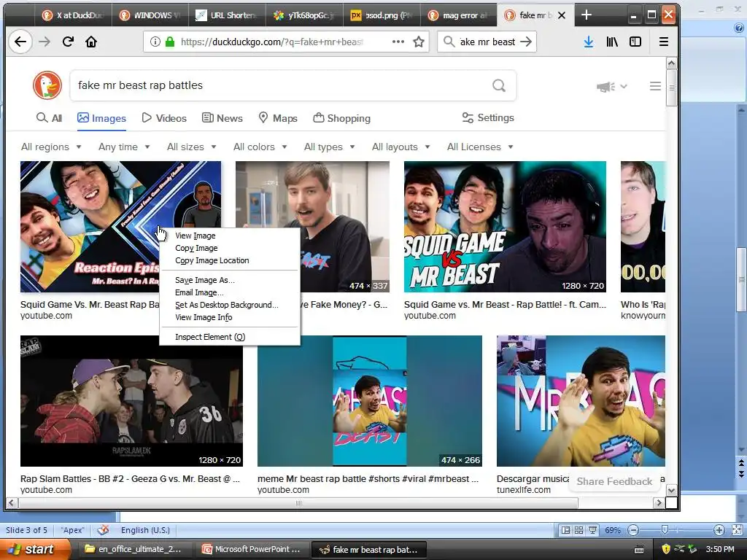Switch to the mag error browser tab
Image resolution: width=747 pixels, height=560 pixels.
[x=459, y=15]
